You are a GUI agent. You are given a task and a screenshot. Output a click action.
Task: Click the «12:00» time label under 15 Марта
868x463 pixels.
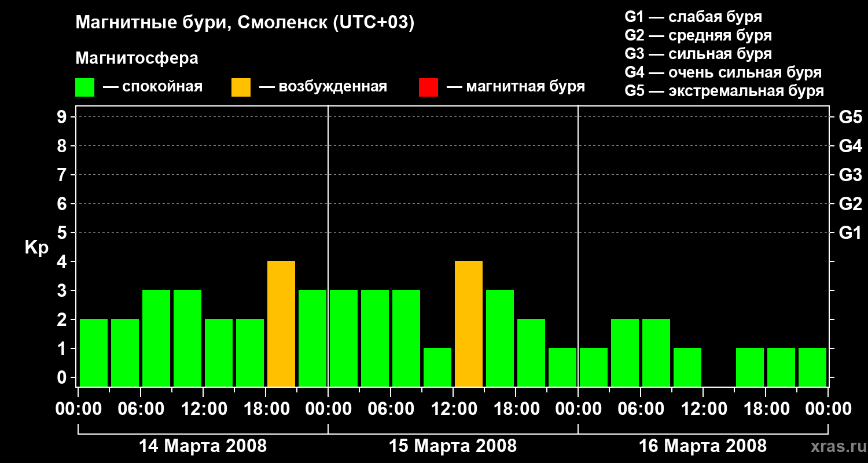pos(453,409)
